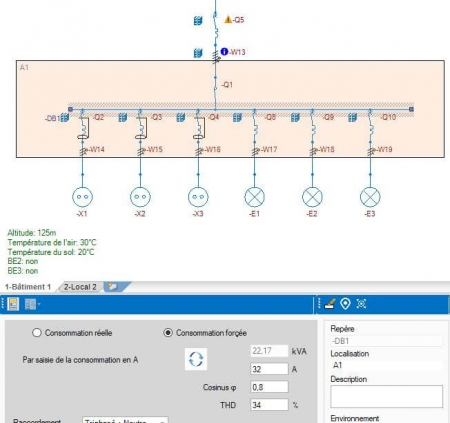
Task: Switch to the 1-Bâtiment 1 tab
Action: pos(28,287)
